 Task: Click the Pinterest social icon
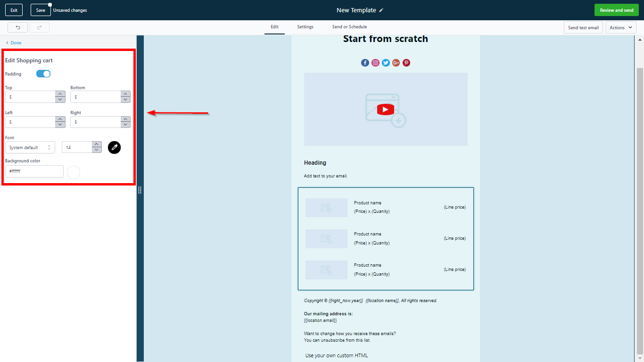(x=406, y=63)
